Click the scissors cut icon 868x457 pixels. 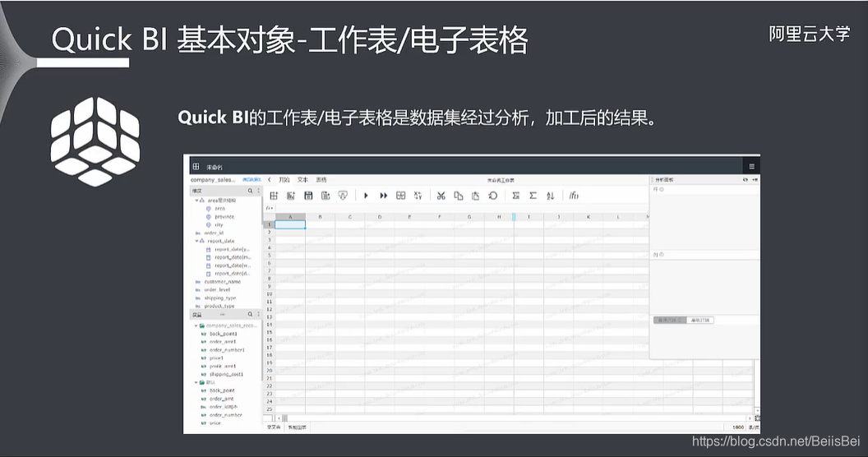441,196
